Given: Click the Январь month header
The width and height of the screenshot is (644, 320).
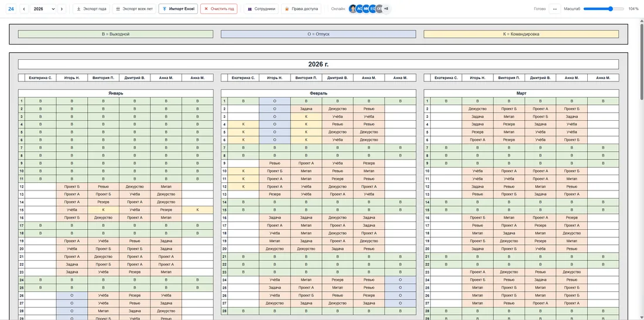Looking at the screenshot, I should tap(115, 93).
